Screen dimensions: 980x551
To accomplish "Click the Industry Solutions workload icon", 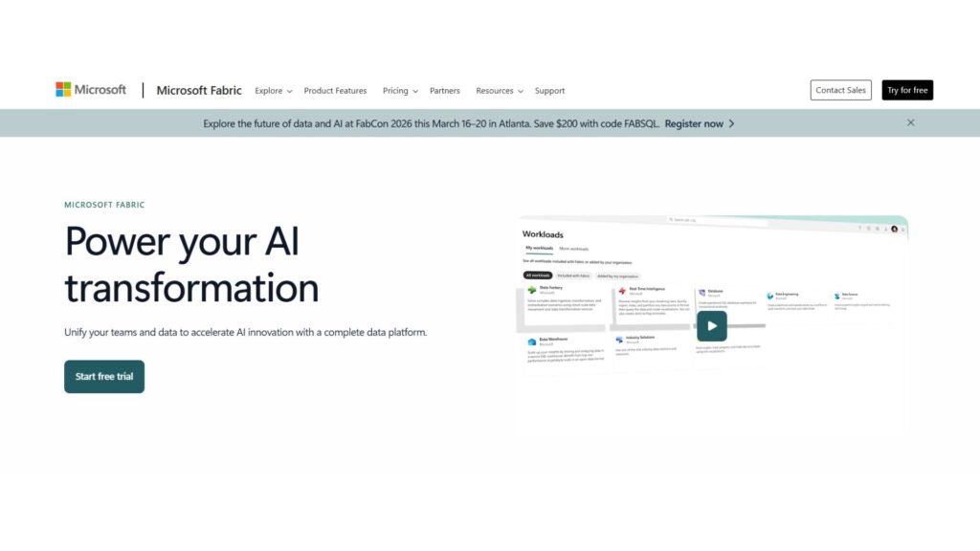I will 620,340.
